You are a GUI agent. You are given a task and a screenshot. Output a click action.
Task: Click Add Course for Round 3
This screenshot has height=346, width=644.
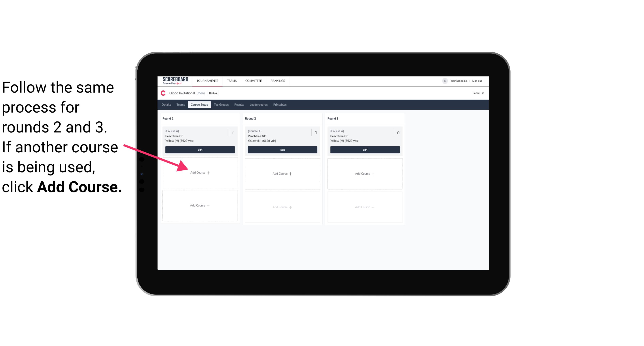[x=364, y=173]
